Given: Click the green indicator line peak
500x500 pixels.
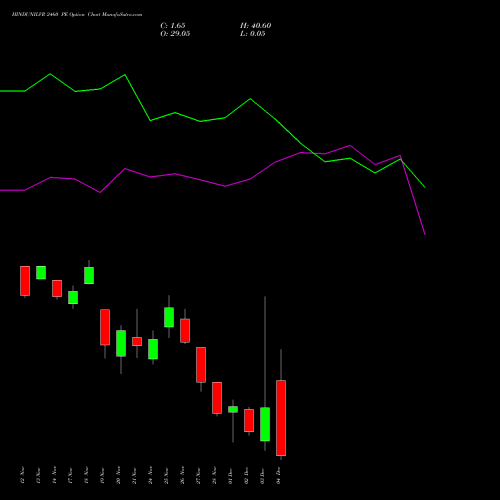Looking at the screenshot, I should click(50, 74).
